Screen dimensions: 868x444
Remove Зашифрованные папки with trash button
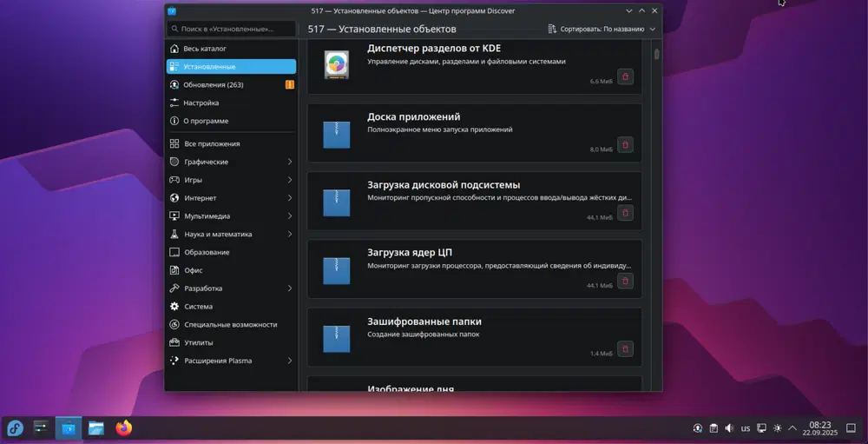[626, 349]
